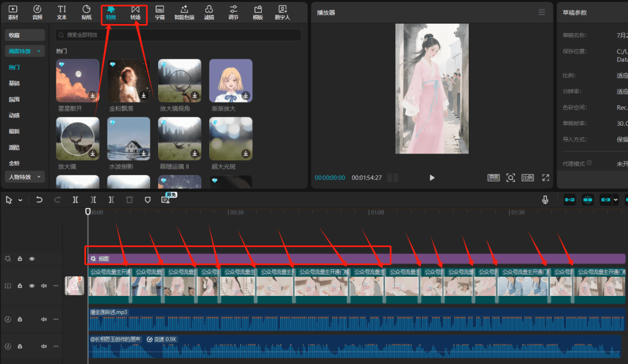The height and width of the screenshot is (364, 628).
Task: Lock the main video track
Action: click(x=20, y=286)
